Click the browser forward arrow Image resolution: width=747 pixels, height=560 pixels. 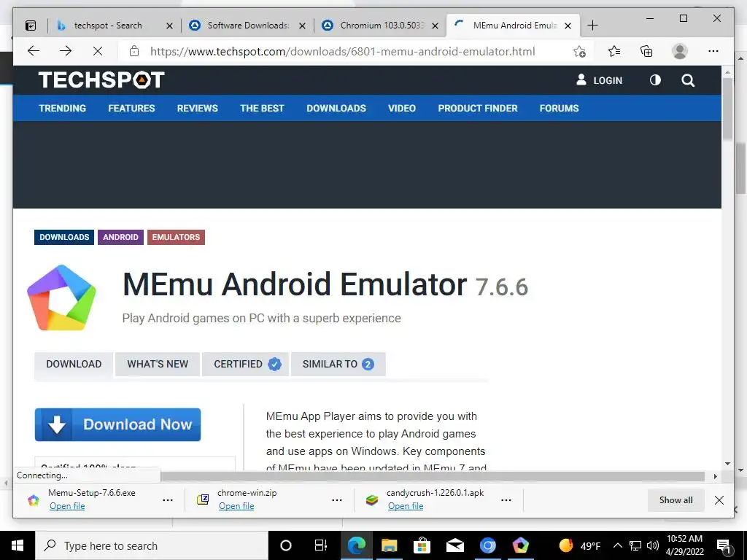pyautogui.click(x=66, y=51)
